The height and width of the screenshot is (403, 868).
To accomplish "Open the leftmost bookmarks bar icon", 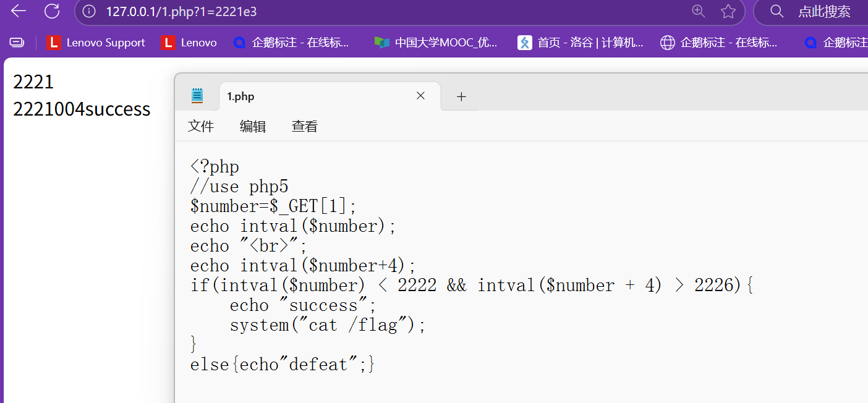I will (x=17, y=43).
